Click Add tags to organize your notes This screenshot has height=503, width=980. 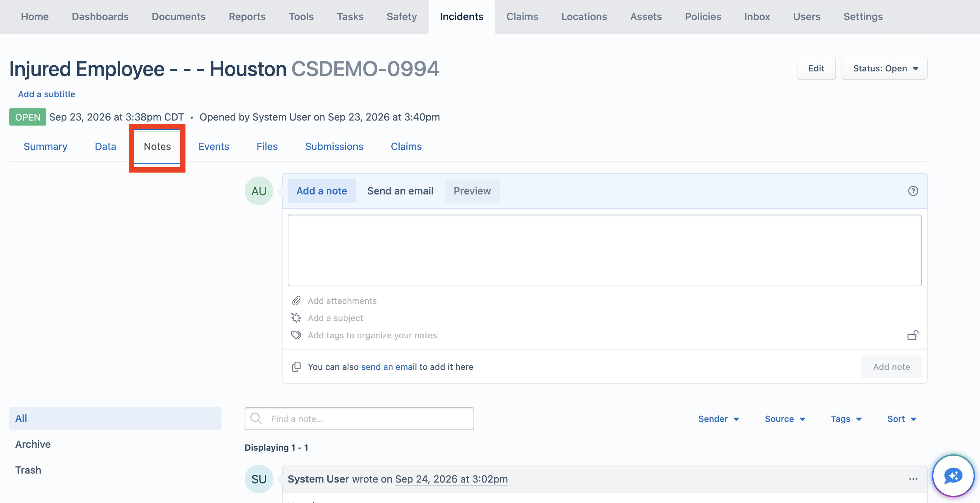[x=372, y=335]
